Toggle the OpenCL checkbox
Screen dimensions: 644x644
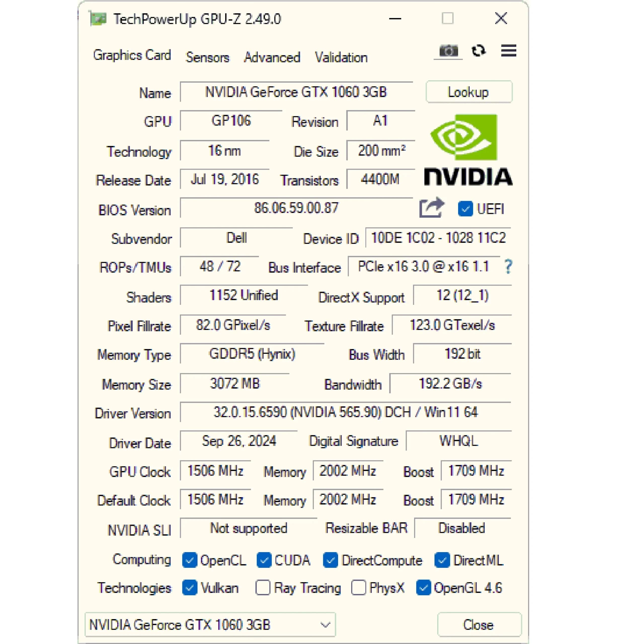click(190, 560)
